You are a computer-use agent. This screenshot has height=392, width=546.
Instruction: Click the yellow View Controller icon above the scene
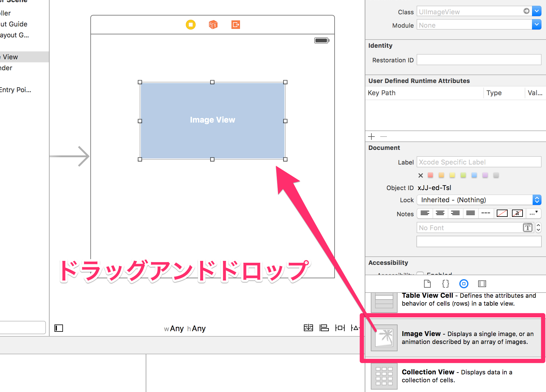[x=191, y=25]
